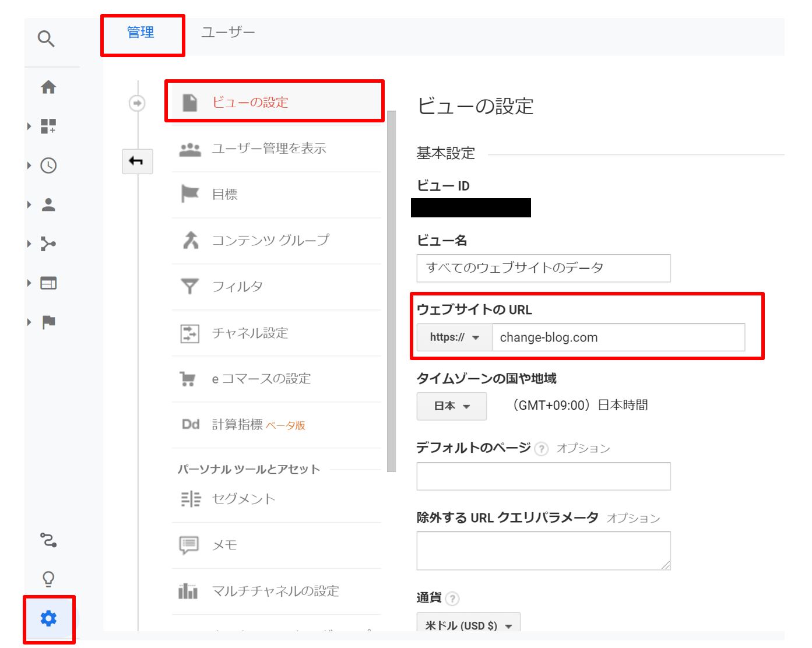Viewport: 812px width, 648px height.
Task: Switch to the ユーザー tab
Action: pos(228,33)
